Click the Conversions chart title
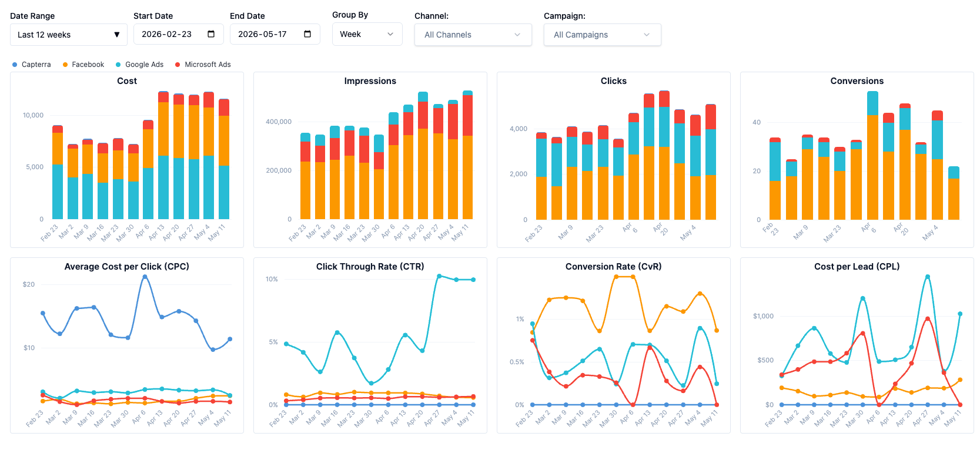The height and width of the screenshot is (450, 980). click(857, 81)
